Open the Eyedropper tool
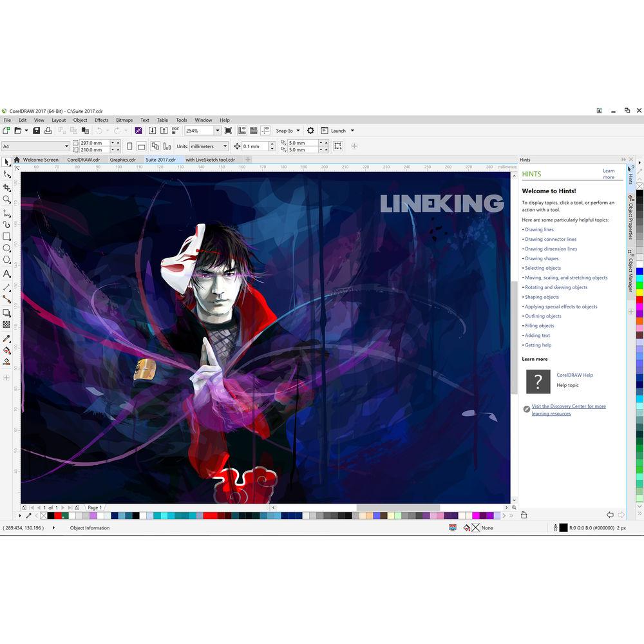 tap(5, 339)
